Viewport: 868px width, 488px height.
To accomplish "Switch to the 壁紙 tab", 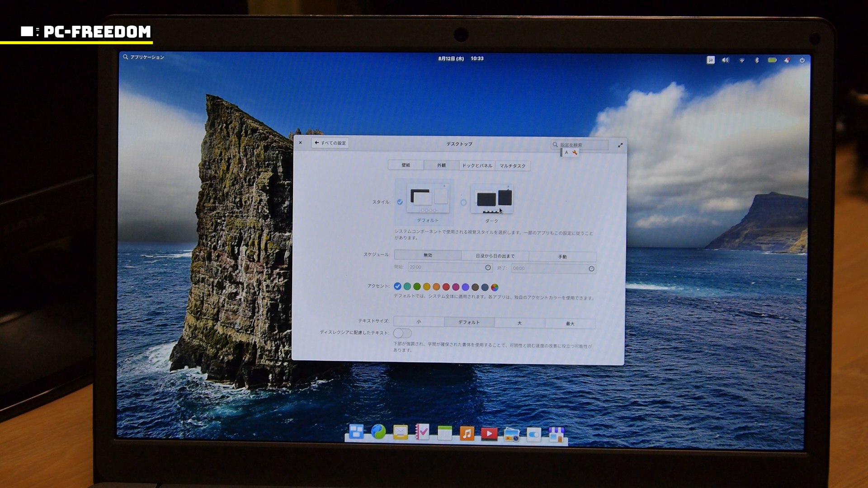I will (406, 165).
